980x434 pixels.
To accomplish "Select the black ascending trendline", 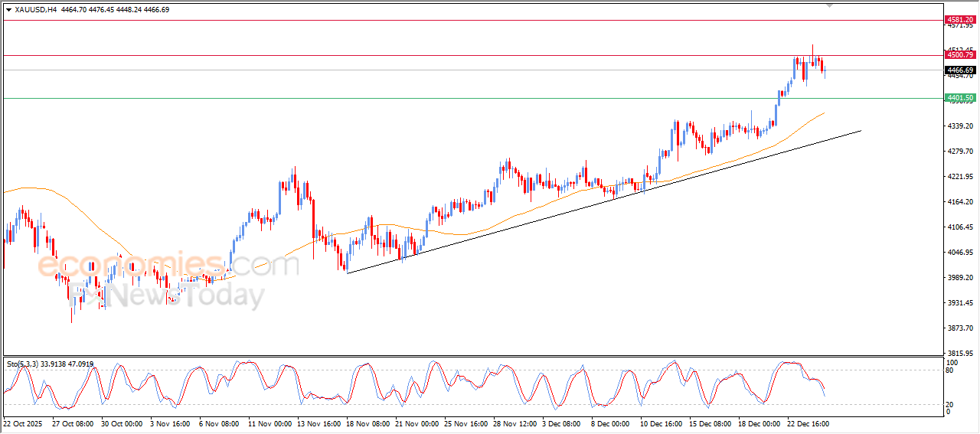I will tap(605, 201).
